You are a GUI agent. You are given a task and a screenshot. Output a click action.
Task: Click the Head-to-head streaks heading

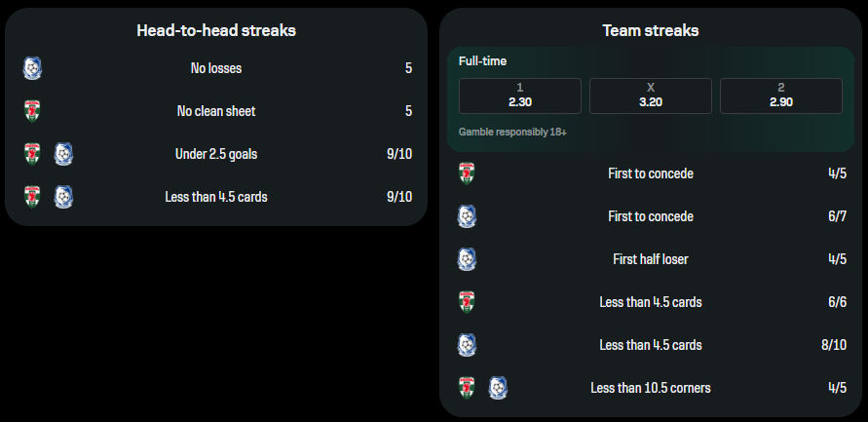click(x=216, y=30)
